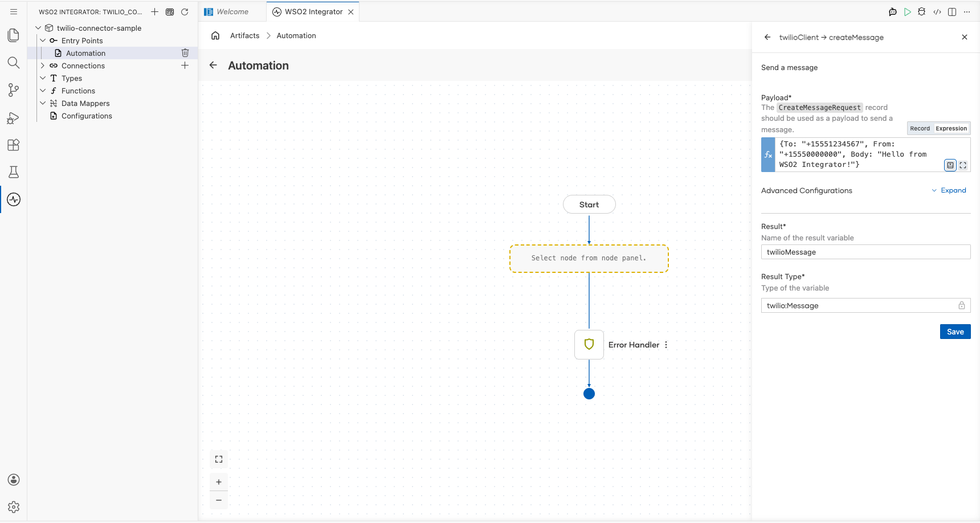Viewport: 980px width, 523px height.
Task: Edit the Result variable name field
Action: [x=866, y=252]
